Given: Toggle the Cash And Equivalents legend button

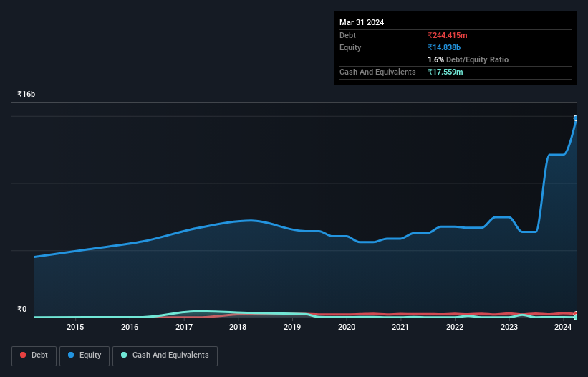Looking at the screenshot, I should (165, 355).
